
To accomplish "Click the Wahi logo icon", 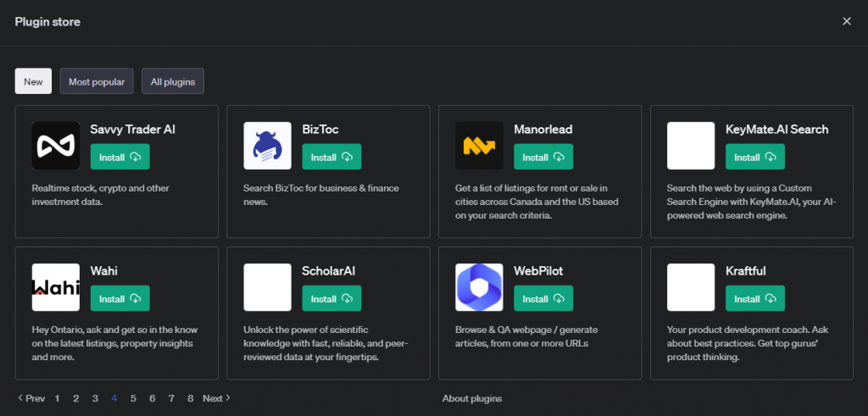I will coord(55,287).
